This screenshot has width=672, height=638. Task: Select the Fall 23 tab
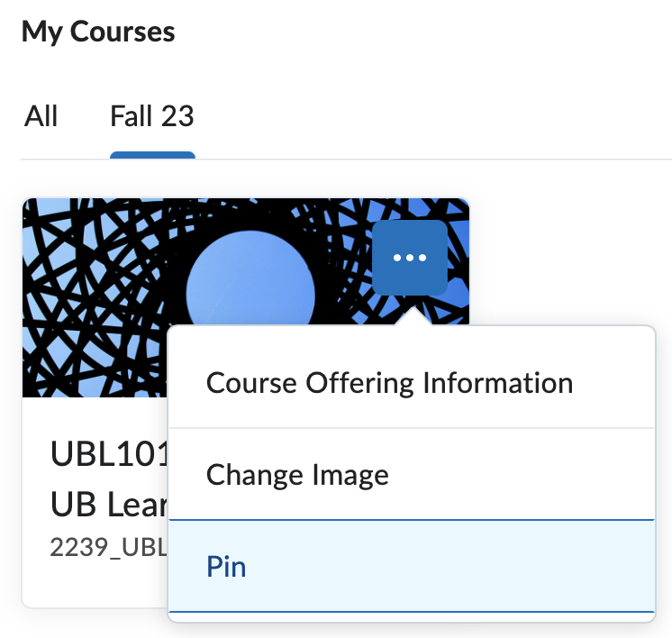tap(152, 116)
